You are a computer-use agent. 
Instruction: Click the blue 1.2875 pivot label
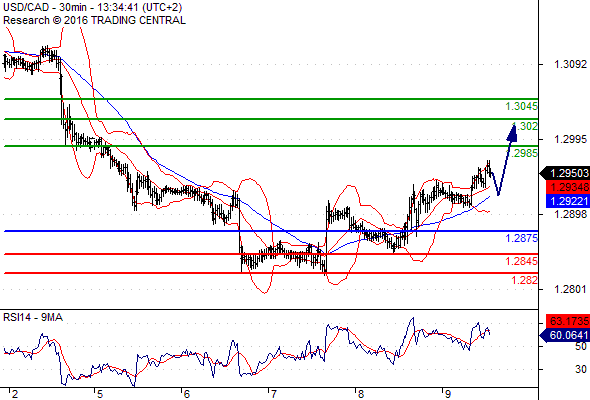522,238
